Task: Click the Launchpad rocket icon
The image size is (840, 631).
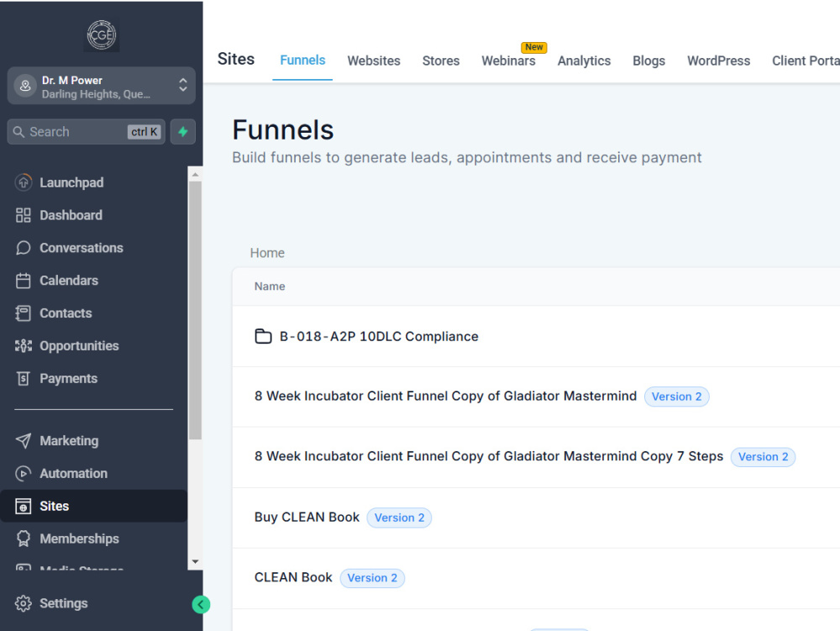Action: point(23,182)
